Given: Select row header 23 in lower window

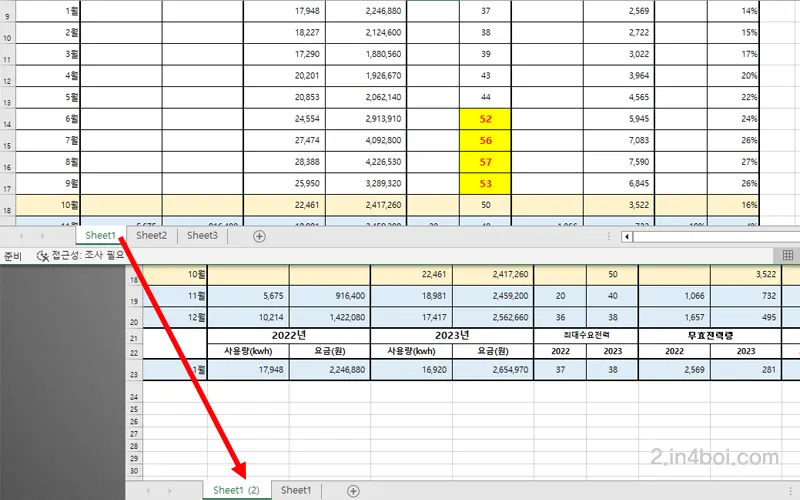Looking at the screenshot, I should tap(134, 370).
